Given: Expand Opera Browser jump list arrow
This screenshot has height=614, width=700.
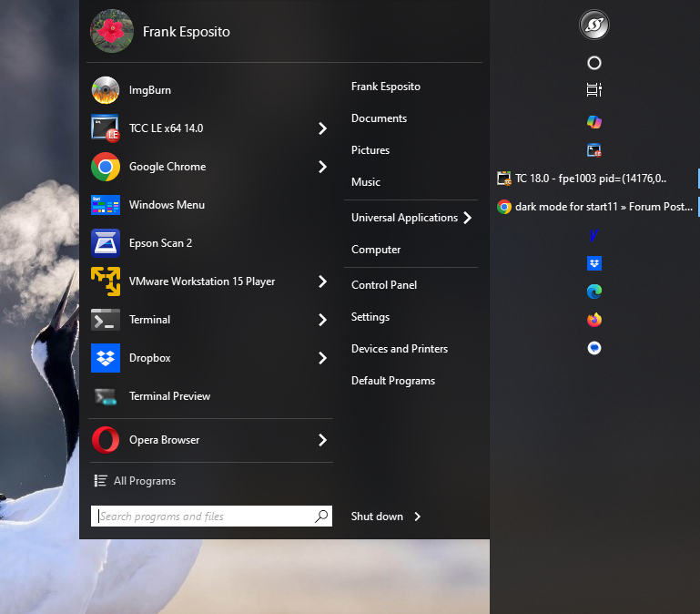Looking at the screenshot, I should click(x=323, y=440).
